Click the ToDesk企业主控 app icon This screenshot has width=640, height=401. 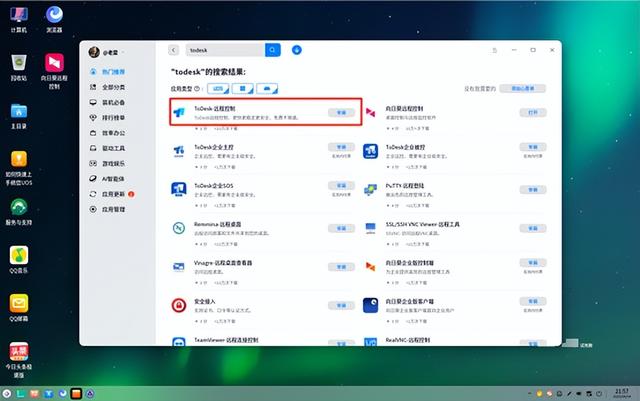179,151
